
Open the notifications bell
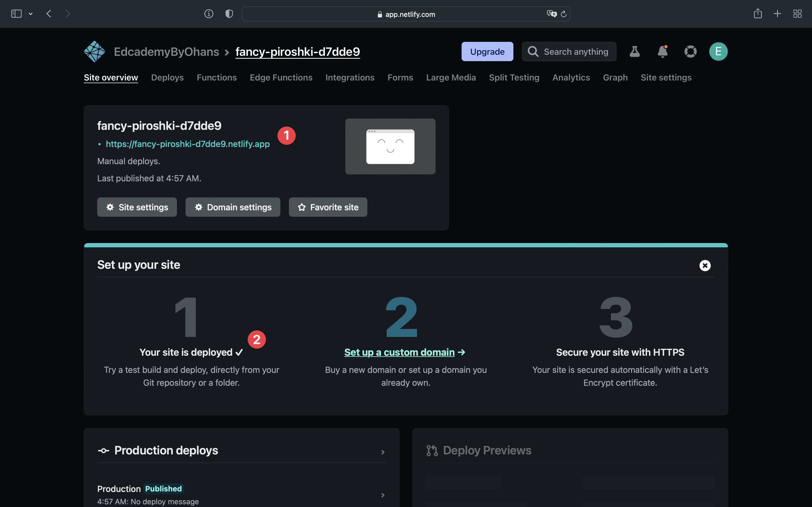pyautogui.click(x=662, y=51)
